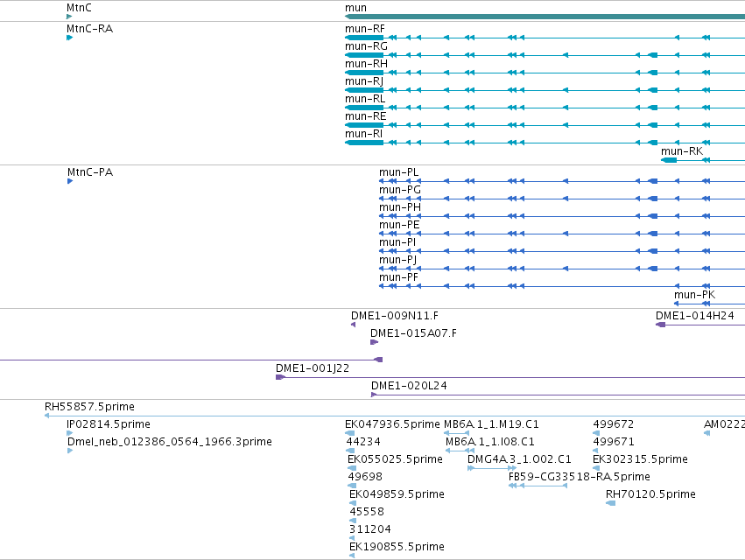Image resolution: width=745 pixels, height=560 pixels.
Task: Select the 45558 EST label
Action: (x=367, y=512)
